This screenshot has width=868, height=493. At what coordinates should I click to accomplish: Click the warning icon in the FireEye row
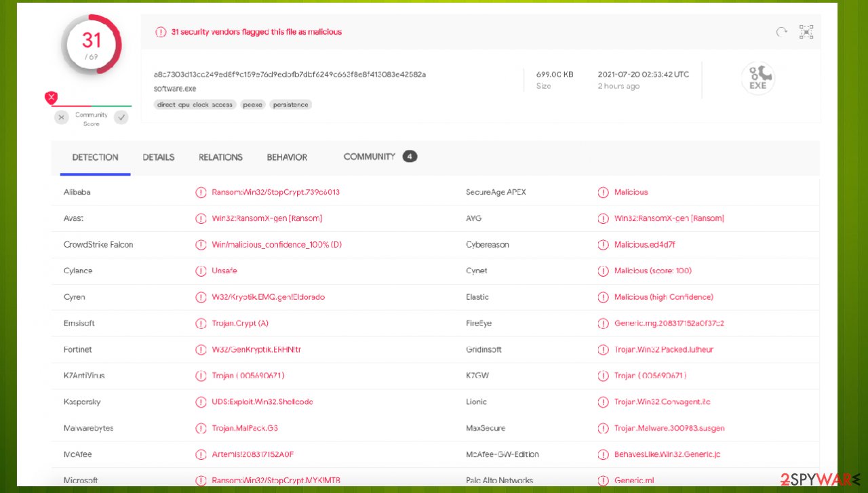coord(603,323)
